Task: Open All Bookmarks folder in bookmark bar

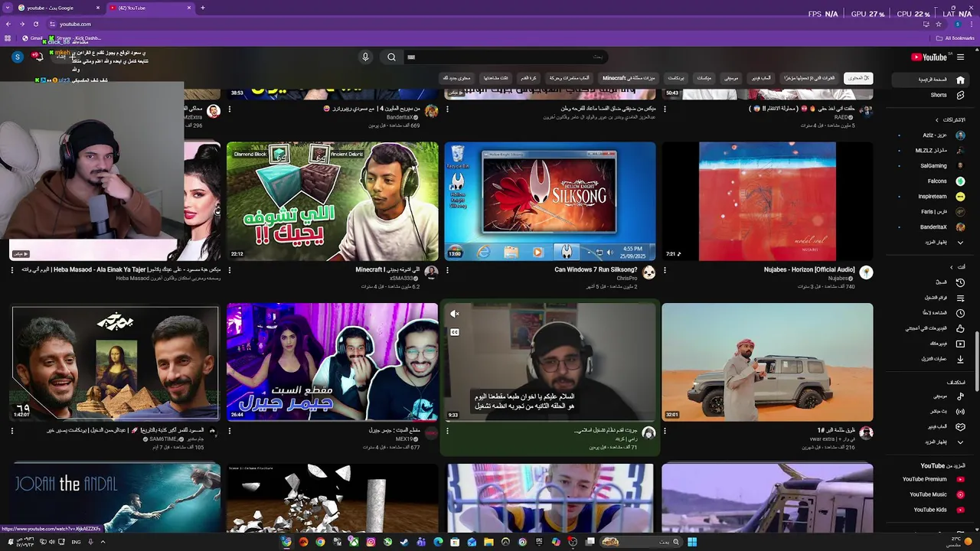Action: pos(955,38)
